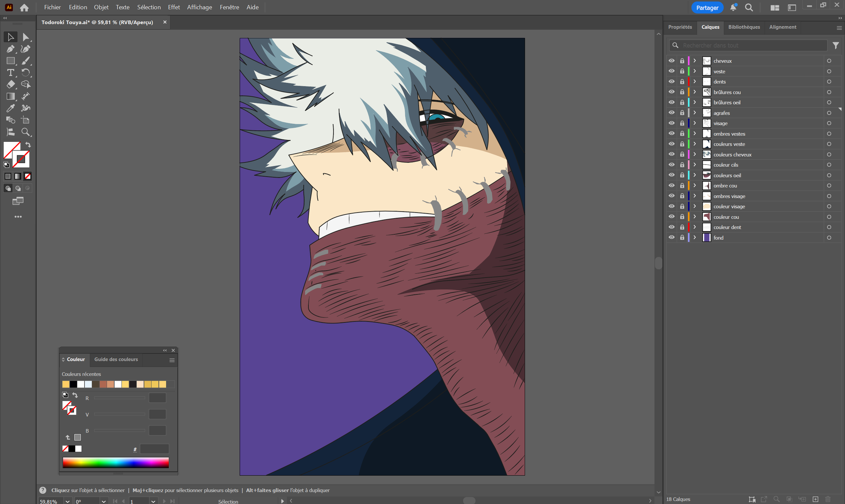
Task: Expand the brûlures cou layer
Action: tap(695, 92)
